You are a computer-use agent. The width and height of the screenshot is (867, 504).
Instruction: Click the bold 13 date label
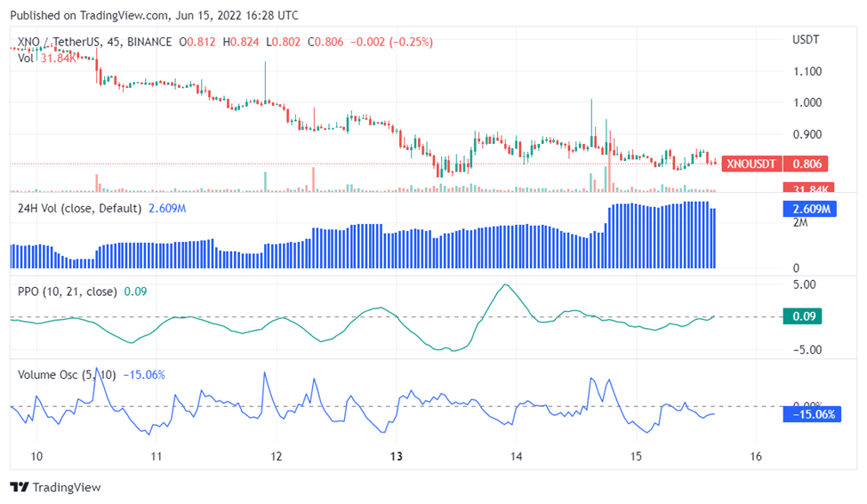click(397, 457)
